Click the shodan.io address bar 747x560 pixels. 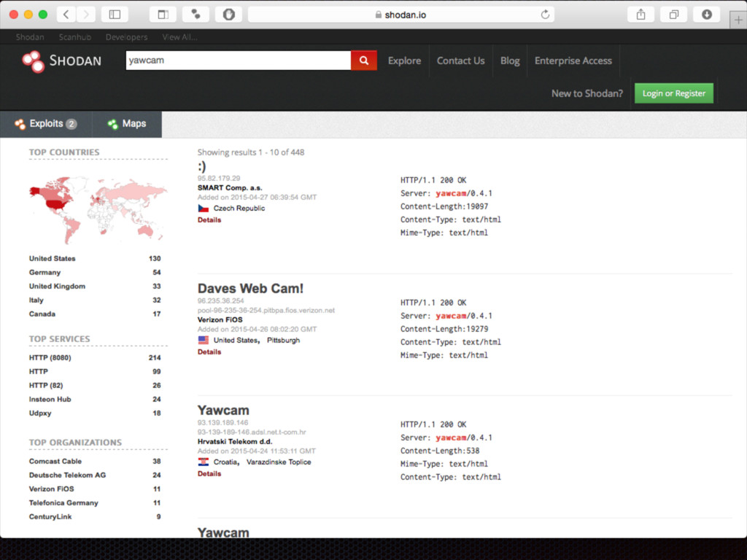pos(400,15)
